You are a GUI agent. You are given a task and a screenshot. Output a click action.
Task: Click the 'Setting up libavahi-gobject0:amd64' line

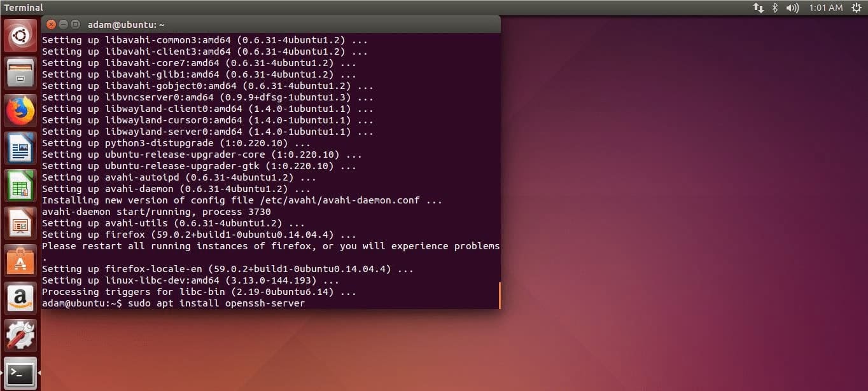(207, 86)
